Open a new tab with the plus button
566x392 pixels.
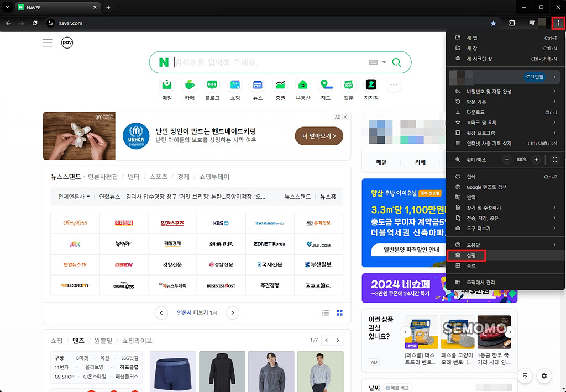point(108,7)
